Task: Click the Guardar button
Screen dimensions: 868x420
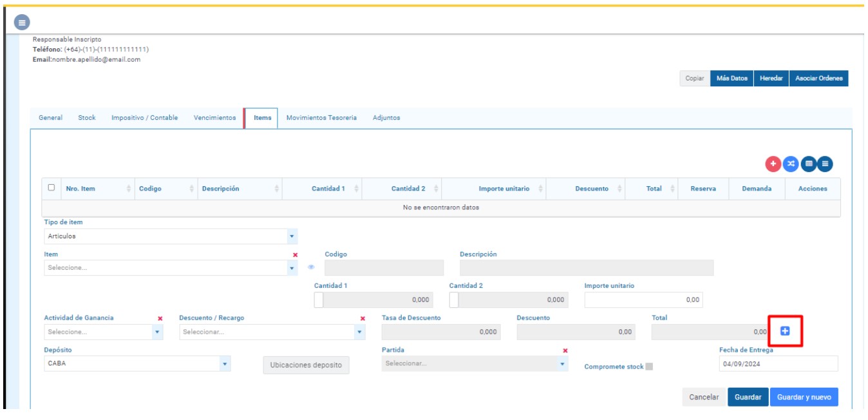Action: [x=748, y=397]
